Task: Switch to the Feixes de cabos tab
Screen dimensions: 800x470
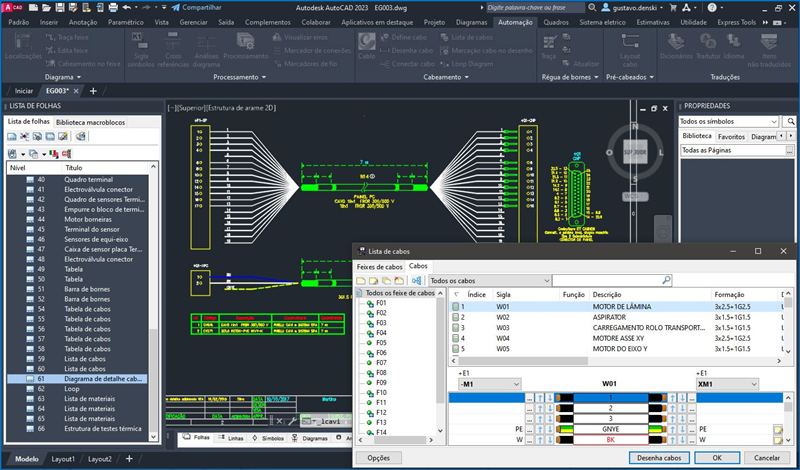Action: 380,267
